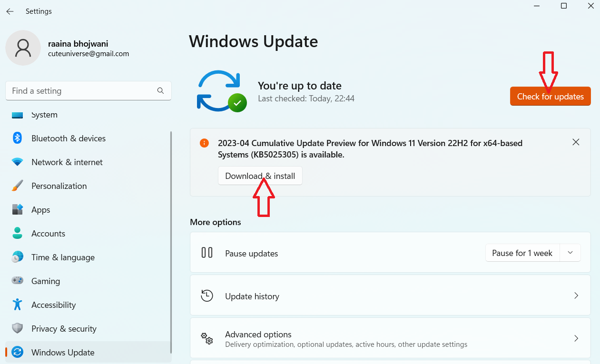
Task: Click the search magnifier icon
Action: 160,91
